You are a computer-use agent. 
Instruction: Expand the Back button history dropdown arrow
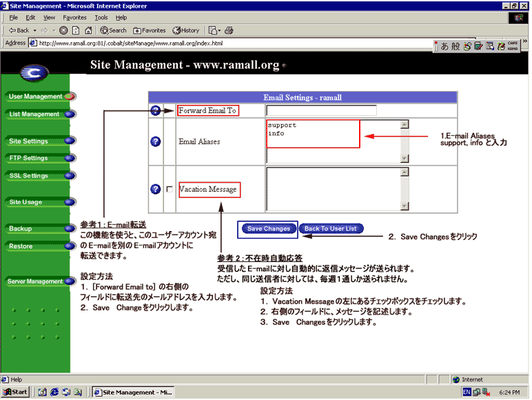(x=33, y=30)
